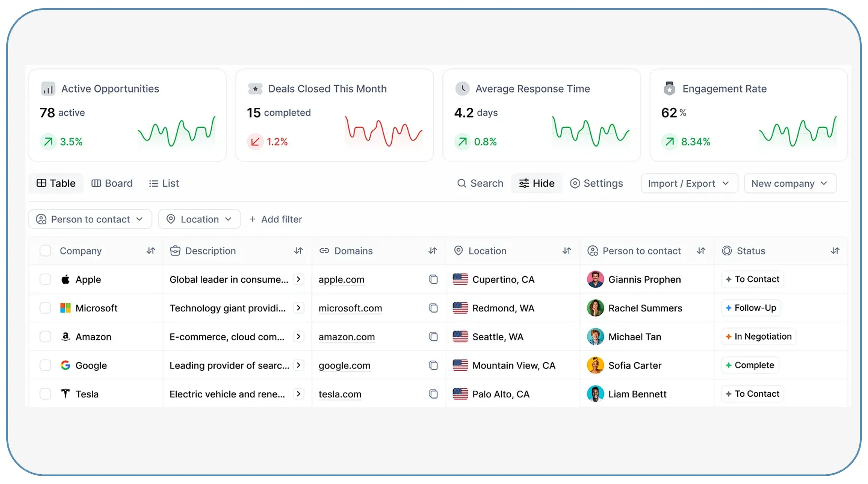Image resolution: width=868 pixels, height=484 pixels.
Task: Expand Amazon's description text
Action: tap(299, 336)
